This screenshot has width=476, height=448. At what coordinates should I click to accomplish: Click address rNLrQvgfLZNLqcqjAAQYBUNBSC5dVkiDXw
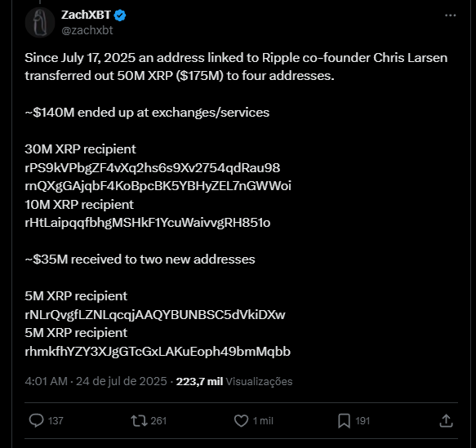click(x=155, y=315)
